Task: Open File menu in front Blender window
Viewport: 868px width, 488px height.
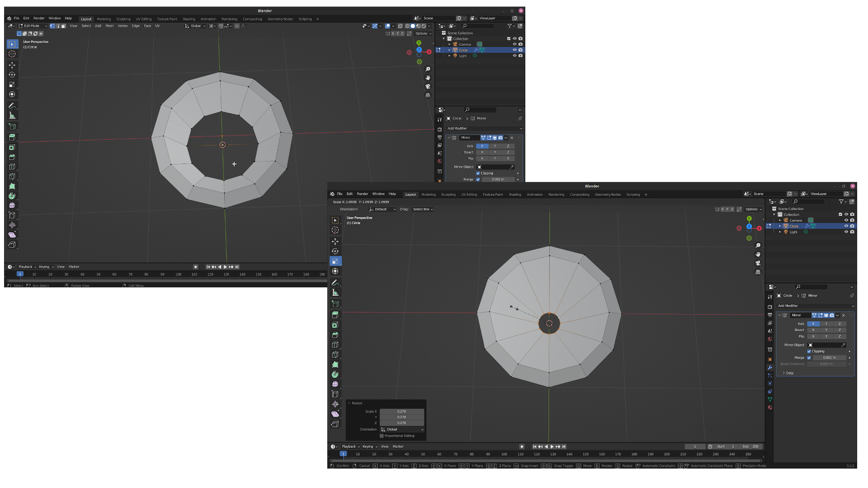Action: (340, 194)
